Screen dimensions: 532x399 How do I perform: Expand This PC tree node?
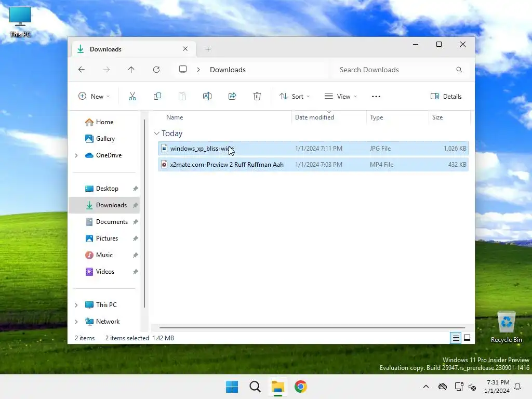pos(76,305)
